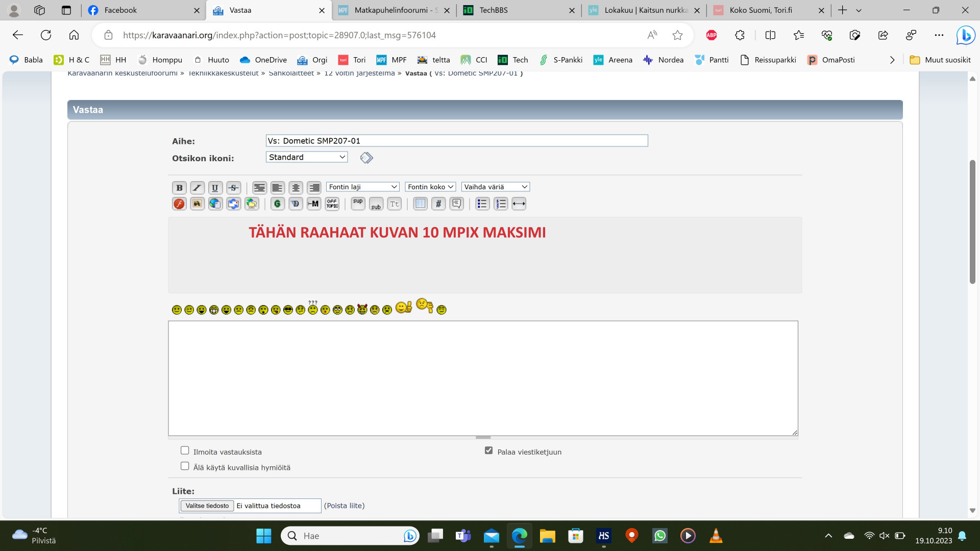980x551 pixels.
Task: Click the Poista liite link
Action: [x=344, y=506]
